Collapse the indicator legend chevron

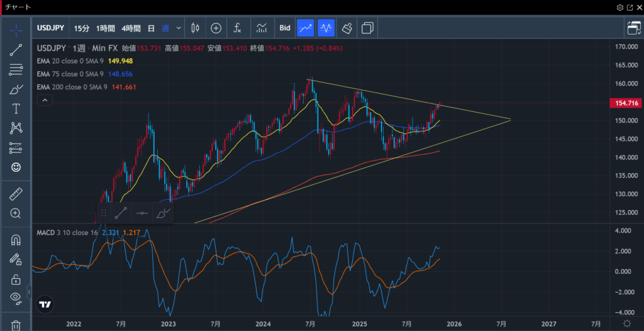pos(45,100)
